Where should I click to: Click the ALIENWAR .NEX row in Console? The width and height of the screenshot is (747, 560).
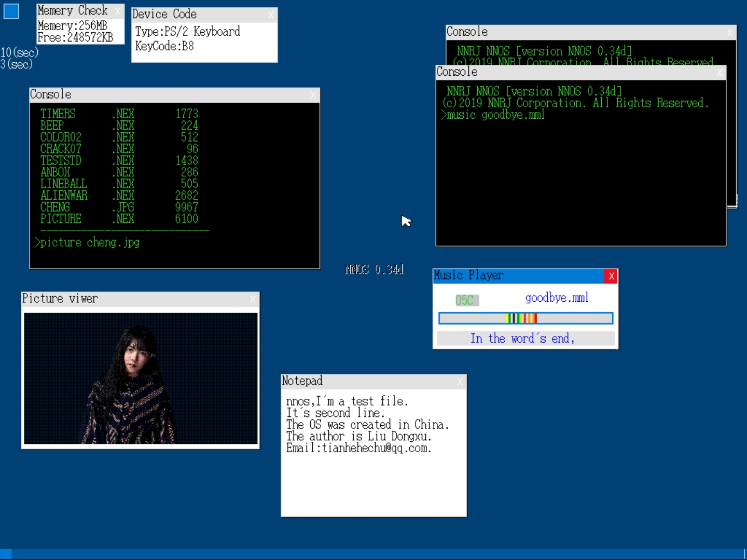point(119,195)
